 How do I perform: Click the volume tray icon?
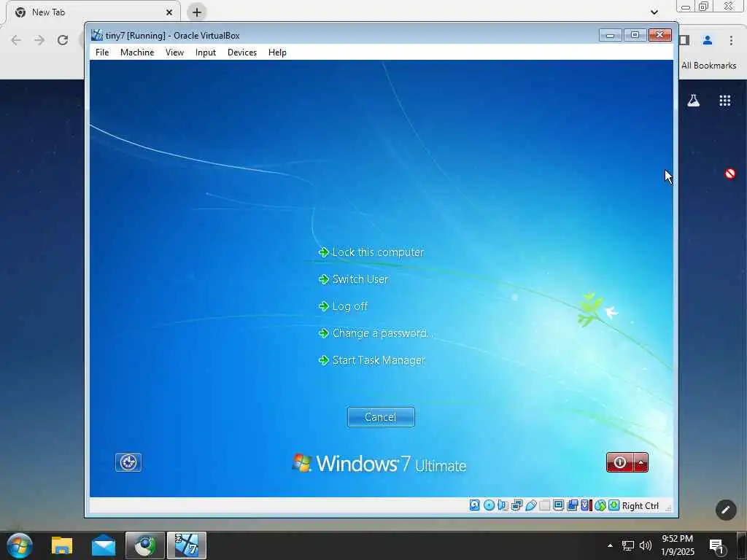click(646, 545)
